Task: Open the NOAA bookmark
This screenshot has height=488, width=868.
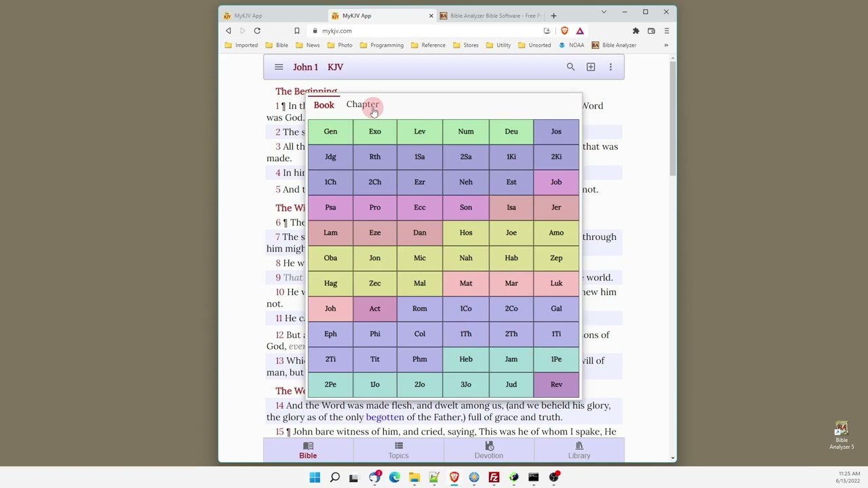Action: [571, 45]
